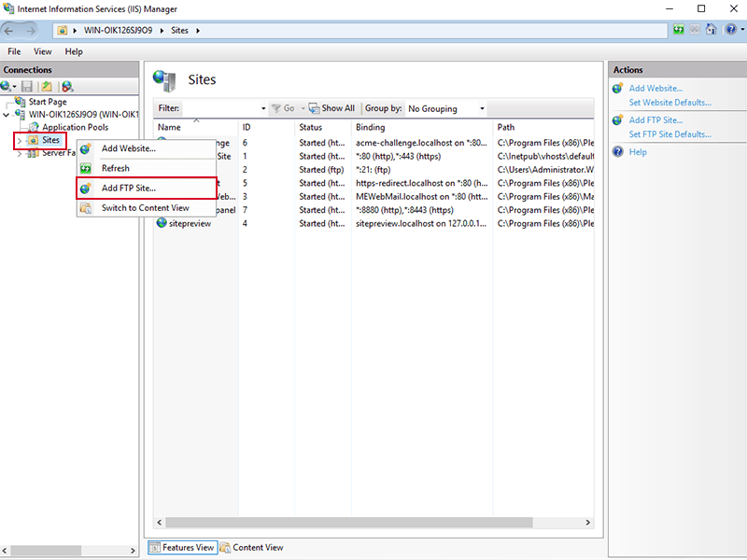Click the stop (X) icon in address bar
The image size is (747, 560).
(695, 30)
